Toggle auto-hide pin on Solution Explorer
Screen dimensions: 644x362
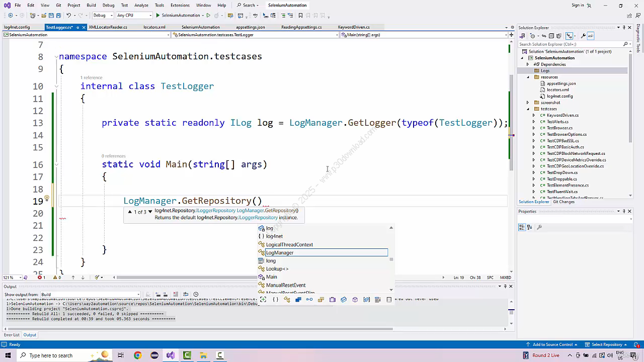(624, 28)
